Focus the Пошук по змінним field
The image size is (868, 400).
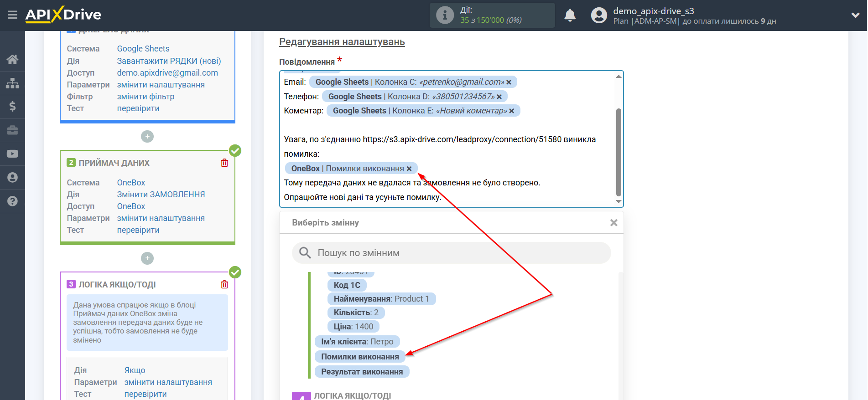[x=451, y=253]
